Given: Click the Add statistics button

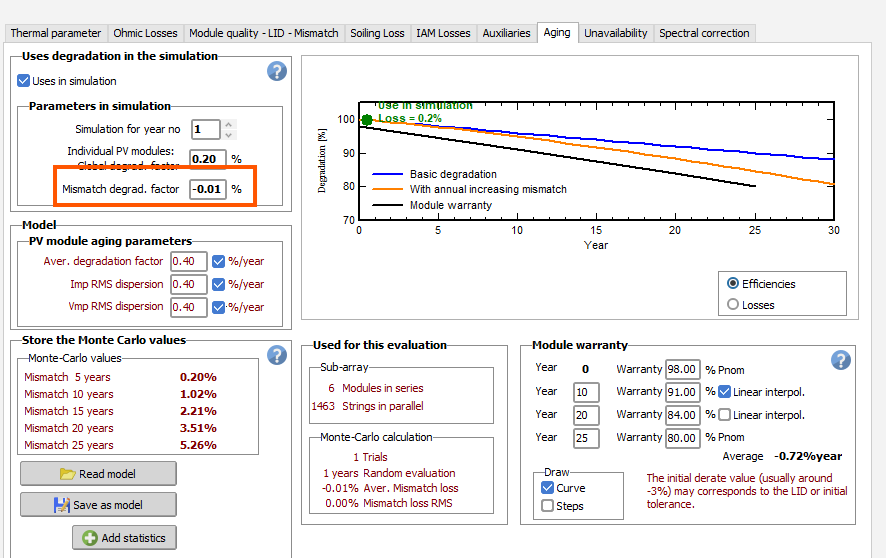Looking at the screenshot, I should click(x=124, y=538).
